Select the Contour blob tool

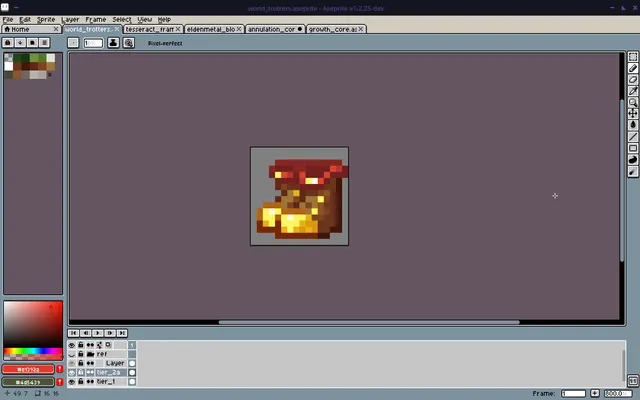633,160
